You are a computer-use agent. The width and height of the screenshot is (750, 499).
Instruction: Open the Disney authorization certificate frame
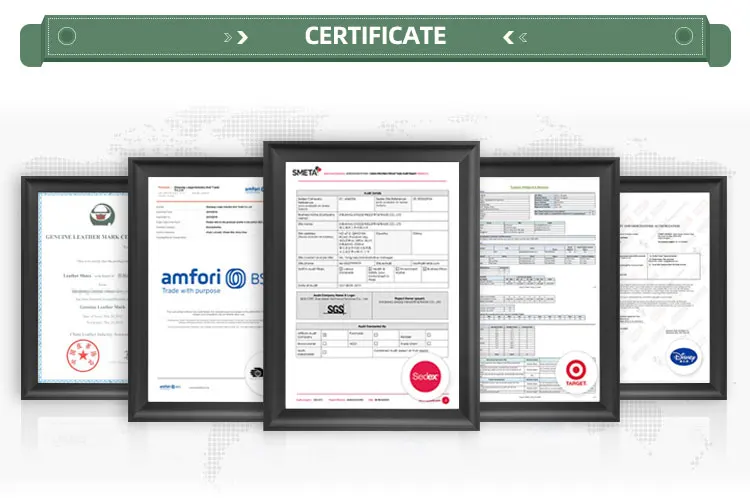673,288
